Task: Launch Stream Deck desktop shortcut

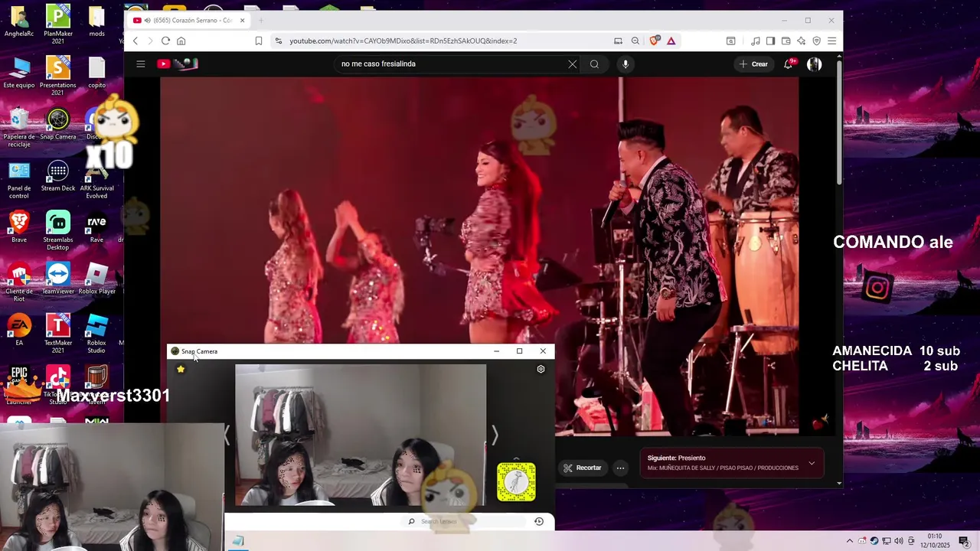Action: click(x=57, y=175)
